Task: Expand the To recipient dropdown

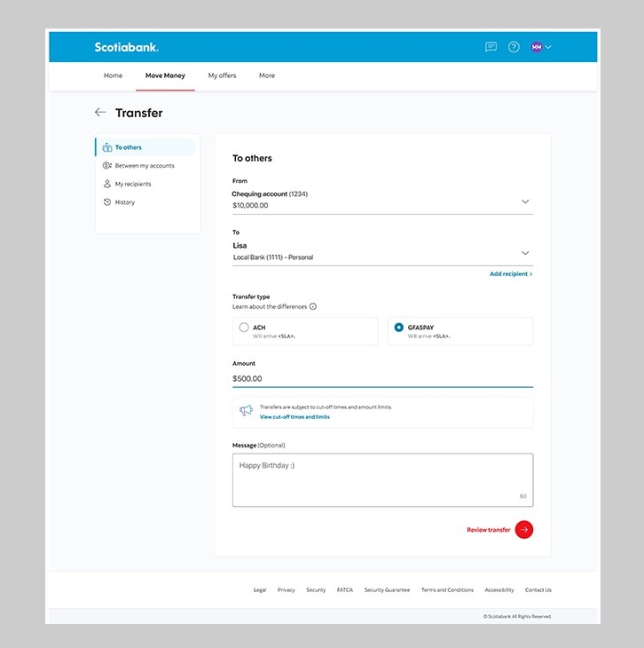Action: (x=525, y=253)
